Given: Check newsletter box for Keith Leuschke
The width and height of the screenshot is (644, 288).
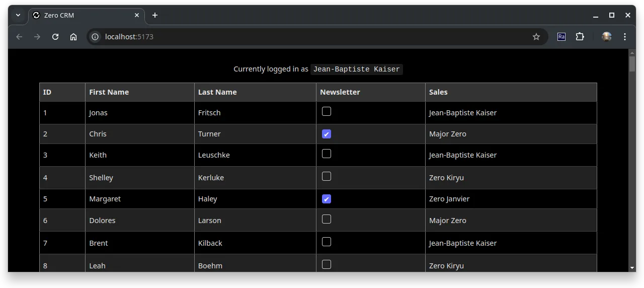Looking at the screenshot, I should click(327, 154).
